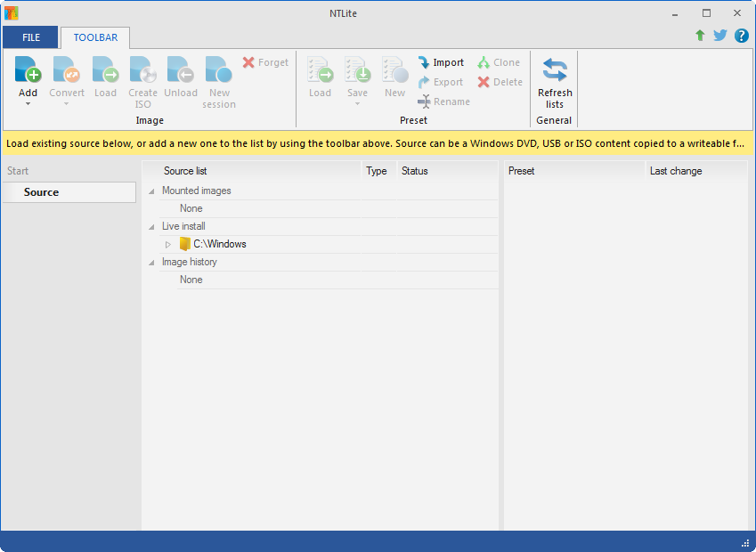Click Refresh lists

pyautogui.click(x=555, y=82)
